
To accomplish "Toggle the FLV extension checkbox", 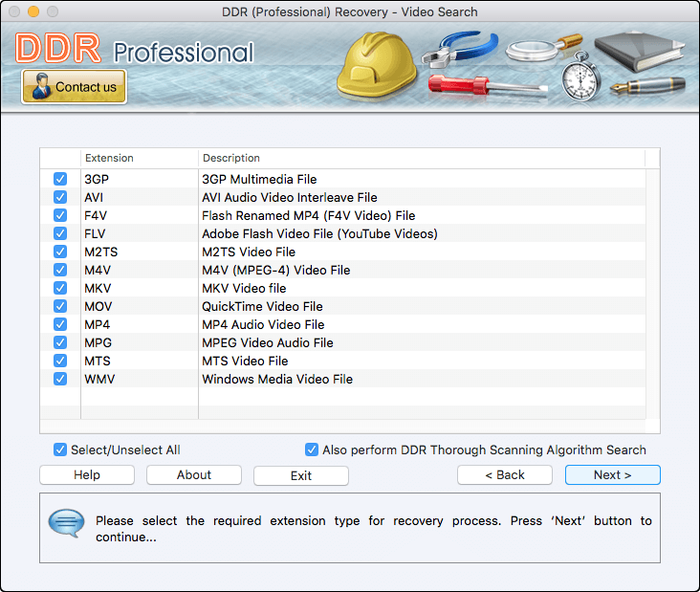I will 60,233.
